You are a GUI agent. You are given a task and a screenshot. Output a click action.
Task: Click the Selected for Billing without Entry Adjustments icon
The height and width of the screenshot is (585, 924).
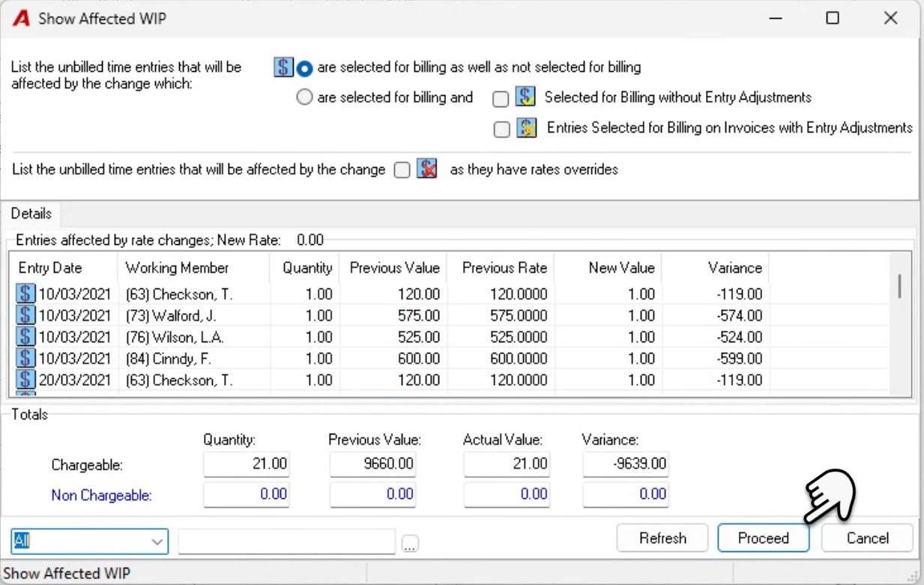point(525,97)
